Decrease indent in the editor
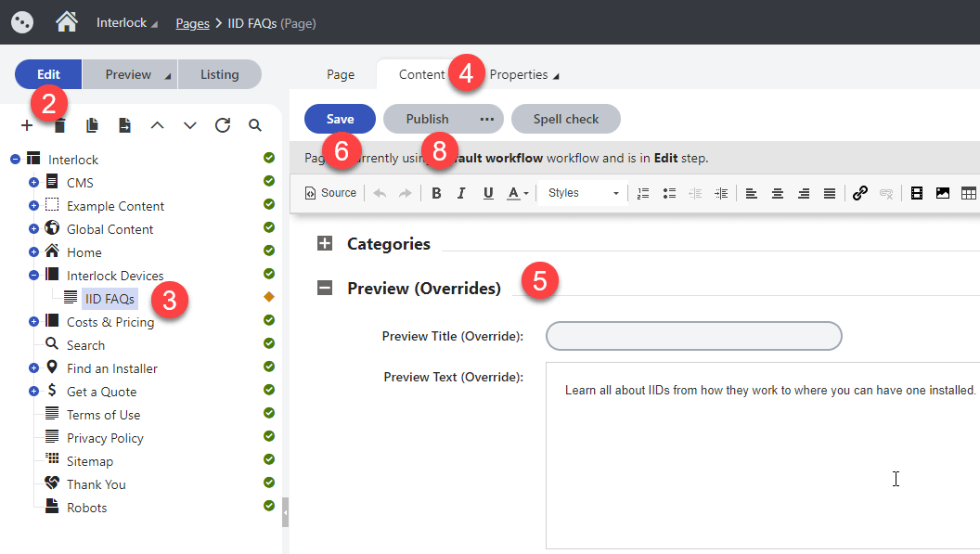 pos(695,193)
